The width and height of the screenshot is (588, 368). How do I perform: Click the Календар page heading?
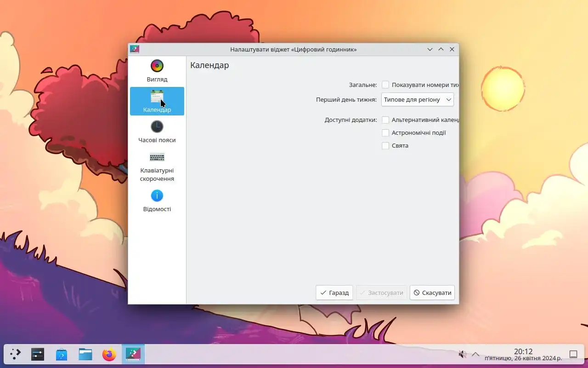[209, 65]
